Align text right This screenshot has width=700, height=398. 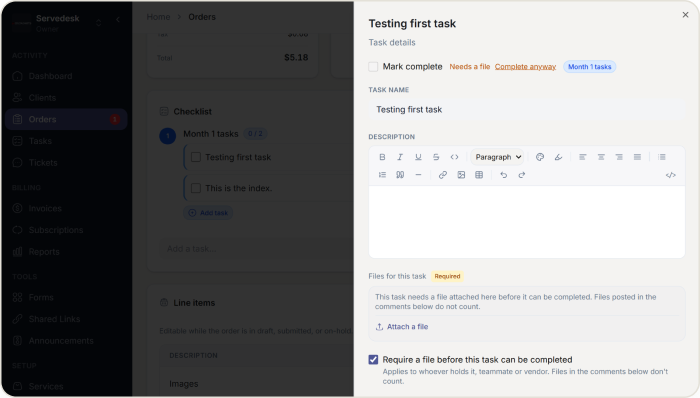[x=619, y=157]
